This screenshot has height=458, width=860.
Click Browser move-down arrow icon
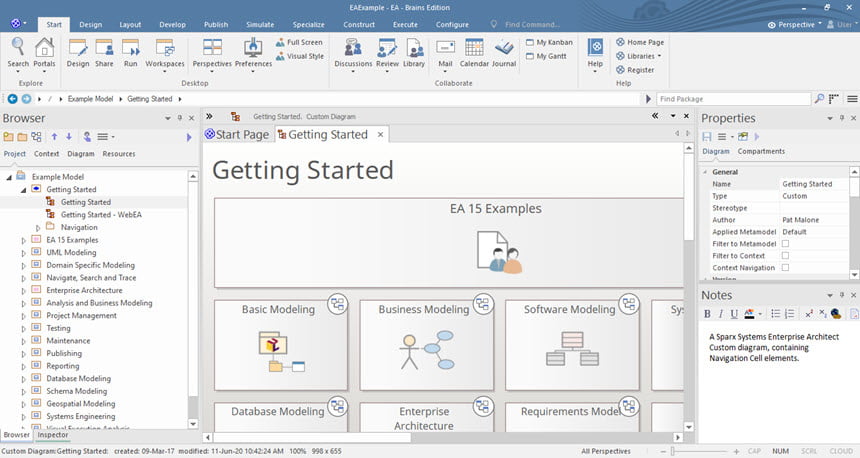[69, 137]
